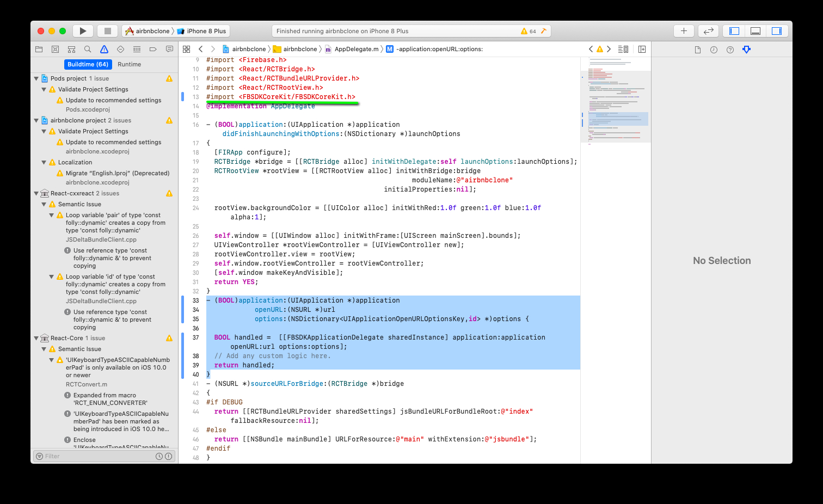823x504 pixels.
Task: Click the code review arrows button
Action: tap(708, 31)
